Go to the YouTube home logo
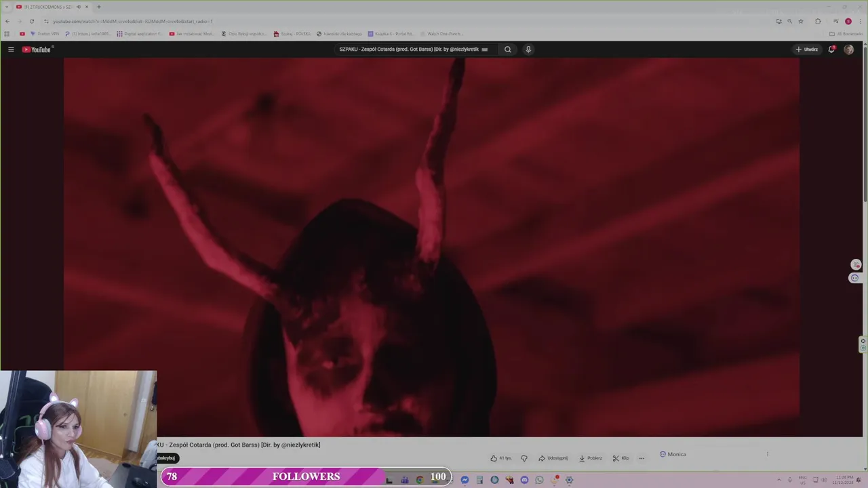868x488 pixels. [x=37, y=49]
